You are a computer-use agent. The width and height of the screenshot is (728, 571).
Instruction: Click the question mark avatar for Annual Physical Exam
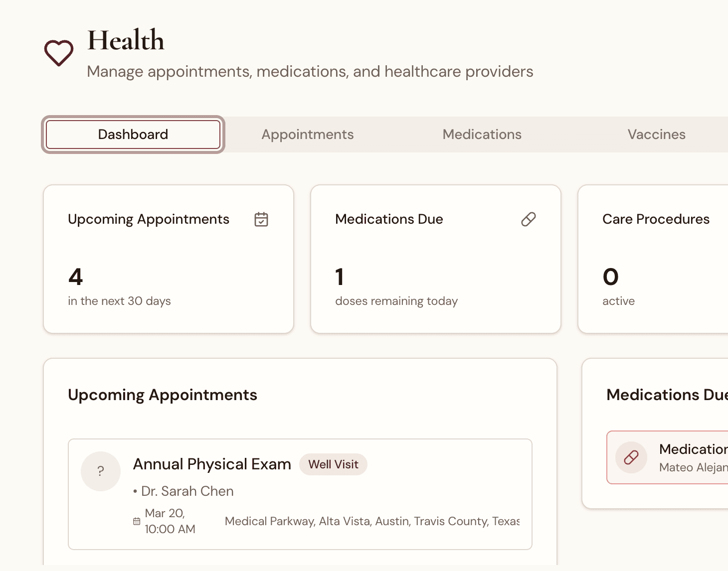[x=101, y=471]
